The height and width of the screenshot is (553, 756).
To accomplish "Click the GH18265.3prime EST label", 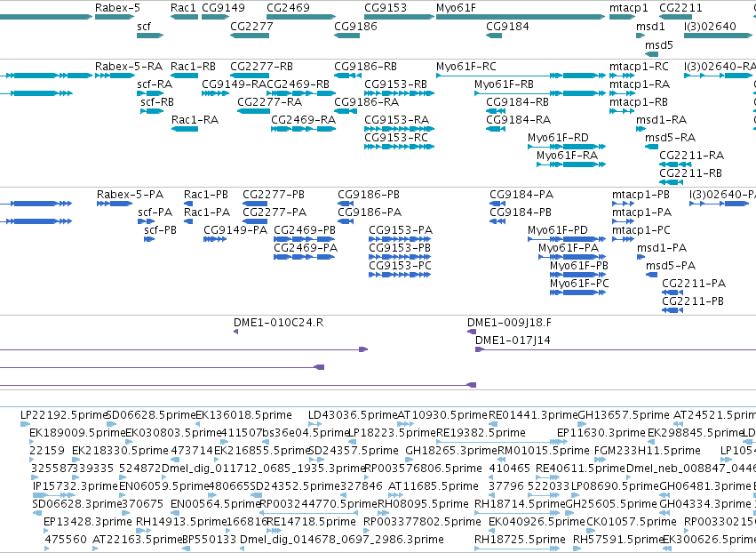I will (450, 451).
